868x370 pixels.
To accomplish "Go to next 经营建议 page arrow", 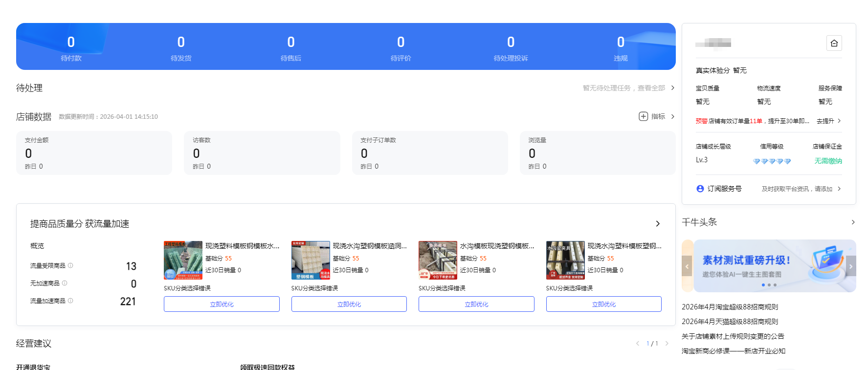I will pos(667,344).
